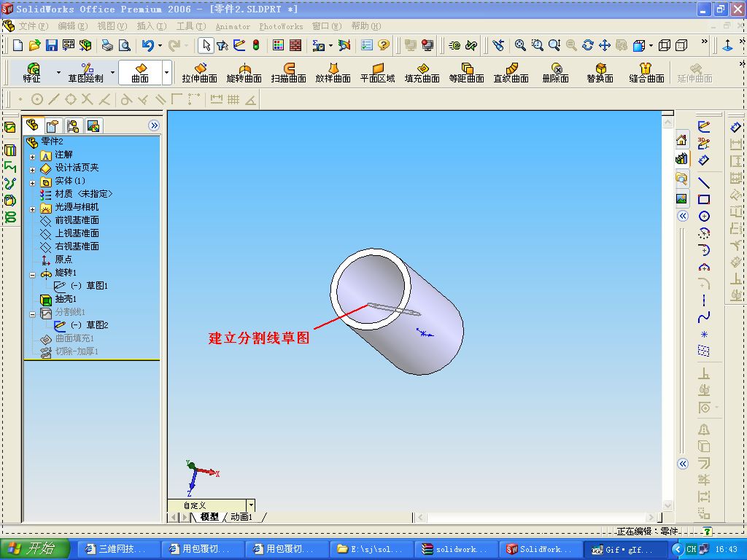The height and width of the screenshot is (560, 747).
Task: Click the Replace Face (替换面) tool
Action: point(600,73)
